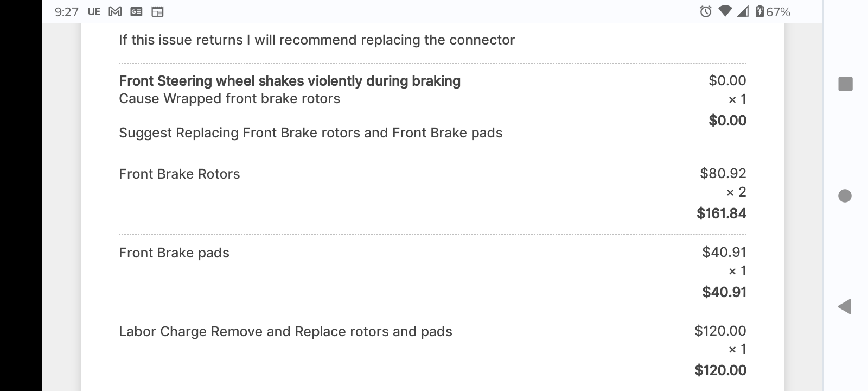Tap the battery icon showing 67%

click(761, 11)
